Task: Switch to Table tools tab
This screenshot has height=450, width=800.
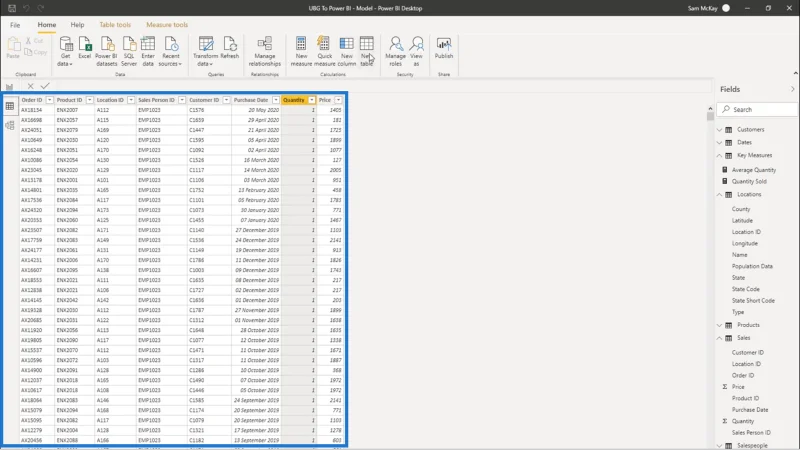Action: pyautogui.click(x=115, y=24)
